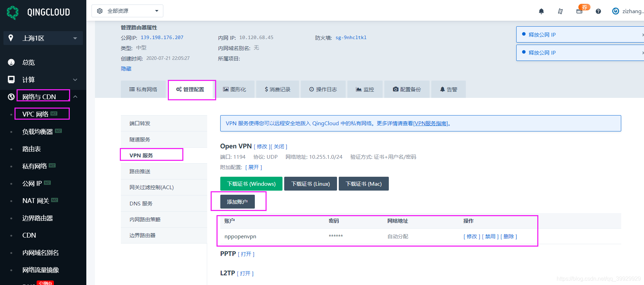Switch to the 告警 tab

pyautogui.click(x=449, y=89)
